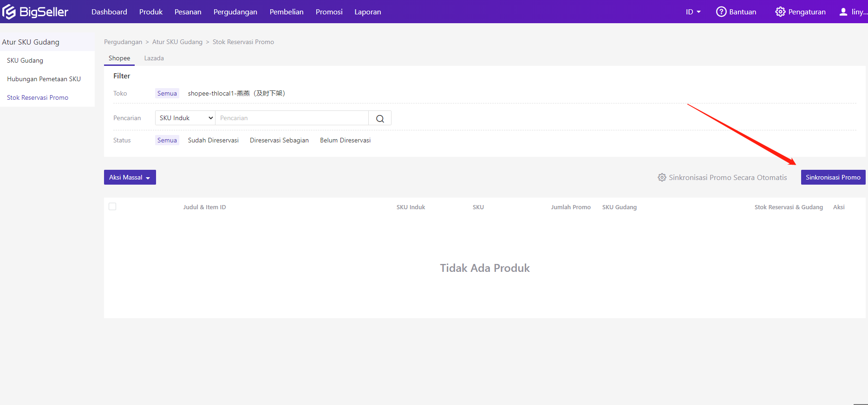
Task: Select Belum Direservasi status filter
Action: point(345,140)
